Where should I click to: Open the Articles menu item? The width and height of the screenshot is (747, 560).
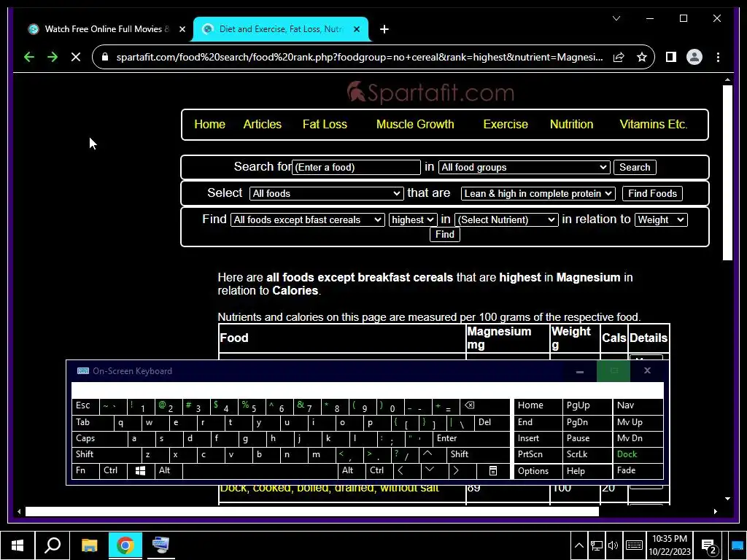(x=262, y=124)
